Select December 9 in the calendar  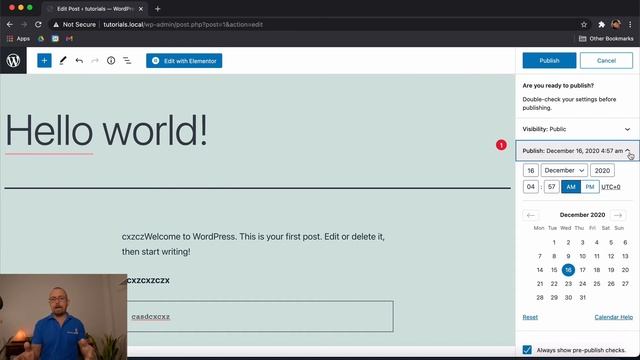pos(568,256)
